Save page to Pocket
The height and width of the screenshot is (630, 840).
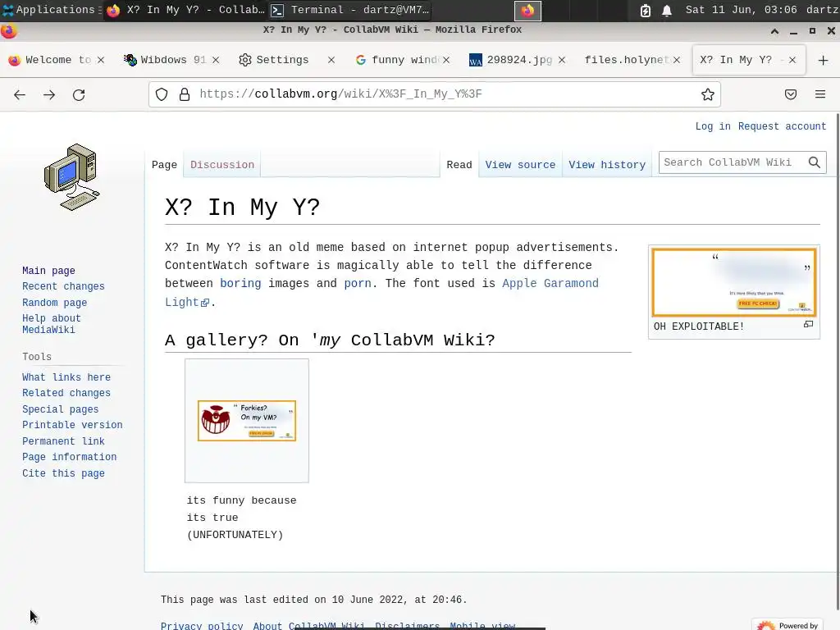click(791, 94)
